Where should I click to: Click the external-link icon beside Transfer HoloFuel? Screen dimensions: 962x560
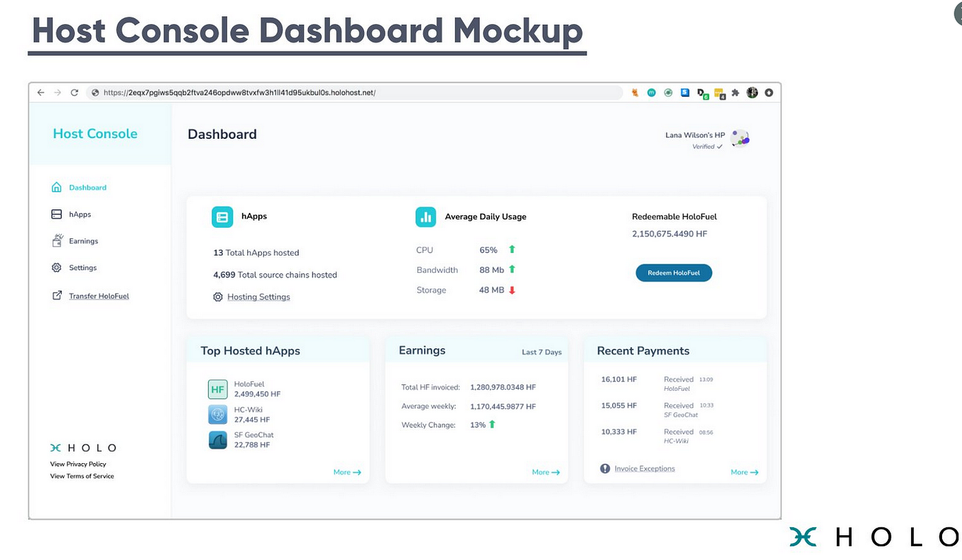click(56, 295)
